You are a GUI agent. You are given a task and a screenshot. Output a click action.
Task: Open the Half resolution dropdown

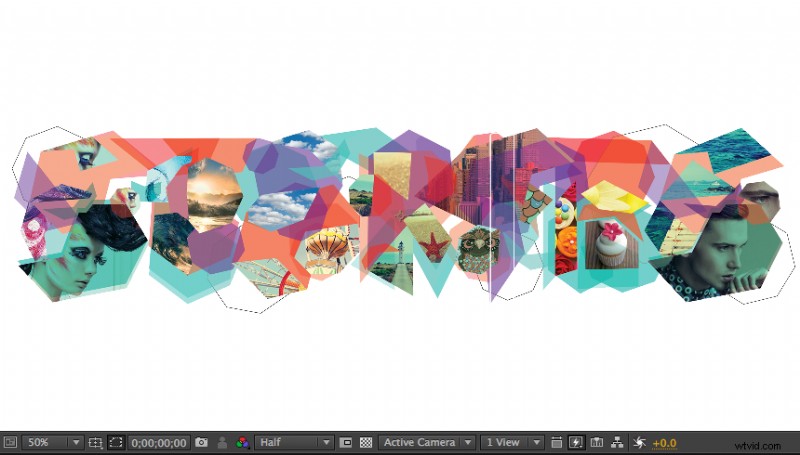point(294,442)
